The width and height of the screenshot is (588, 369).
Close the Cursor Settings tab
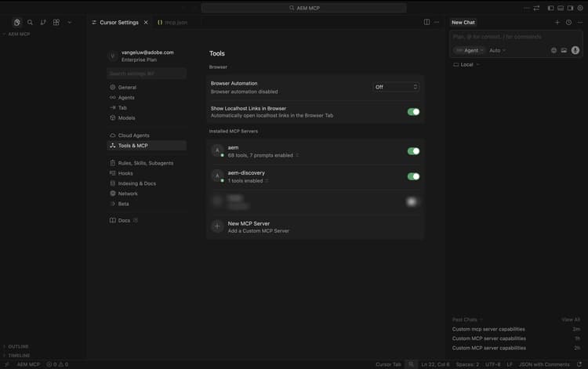146,23
